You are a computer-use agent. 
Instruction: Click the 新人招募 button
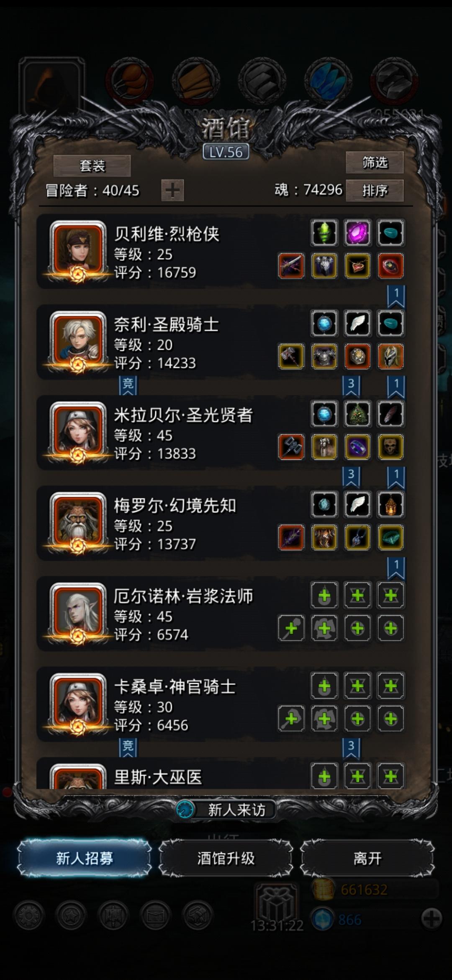coord(85,858)
